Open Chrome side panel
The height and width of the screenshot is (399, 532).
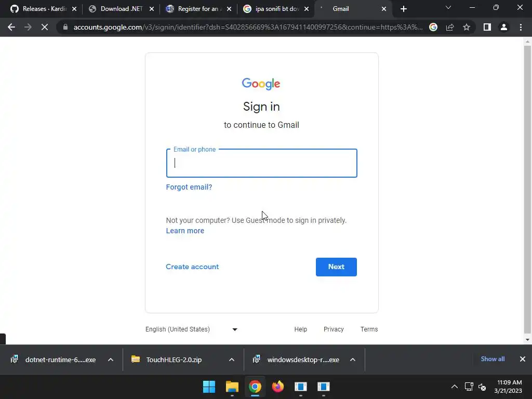487,27
